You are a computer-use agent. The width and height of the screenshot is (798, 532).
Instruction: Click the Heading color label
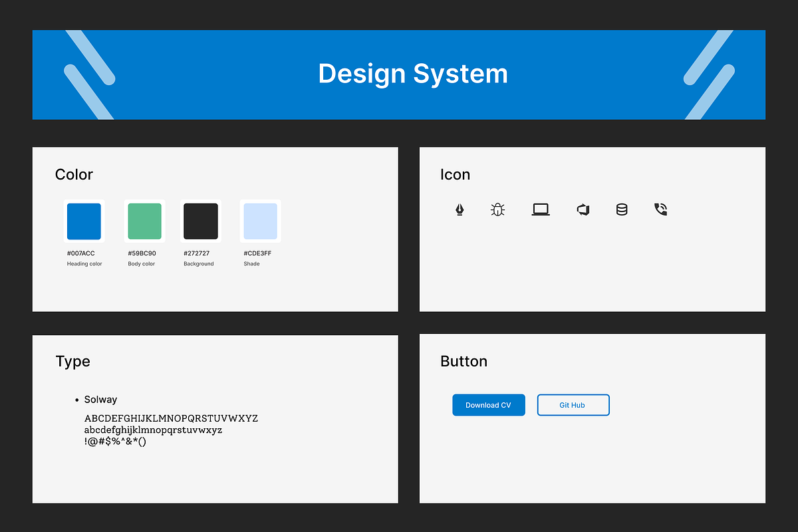[84, 264]
